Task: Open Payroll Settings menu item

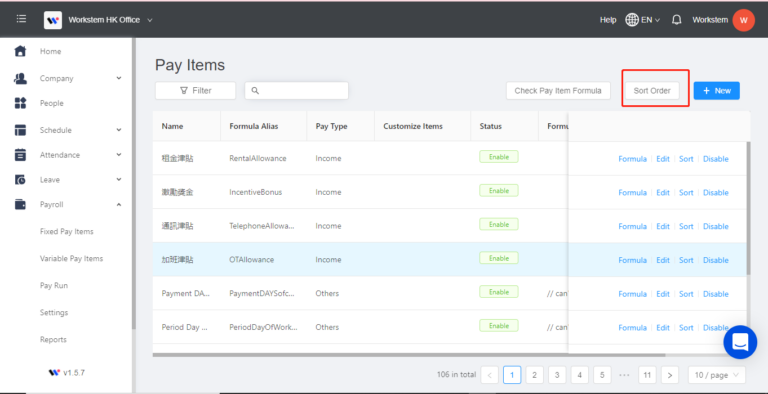Action: click(x=54, y=312)
